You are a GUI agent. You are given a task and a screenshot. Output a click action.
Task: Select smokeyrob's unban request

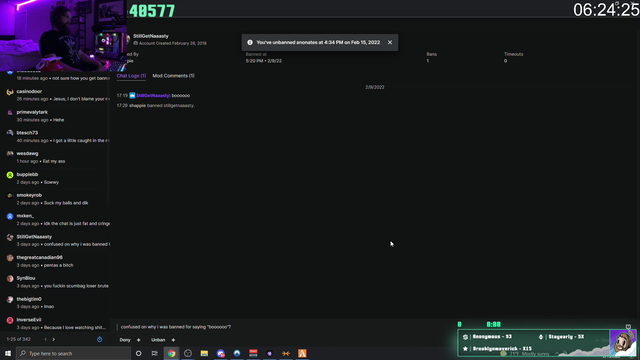55,199
